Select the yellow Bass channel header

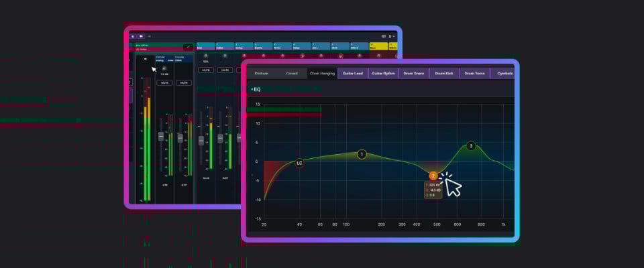(378, 46)
